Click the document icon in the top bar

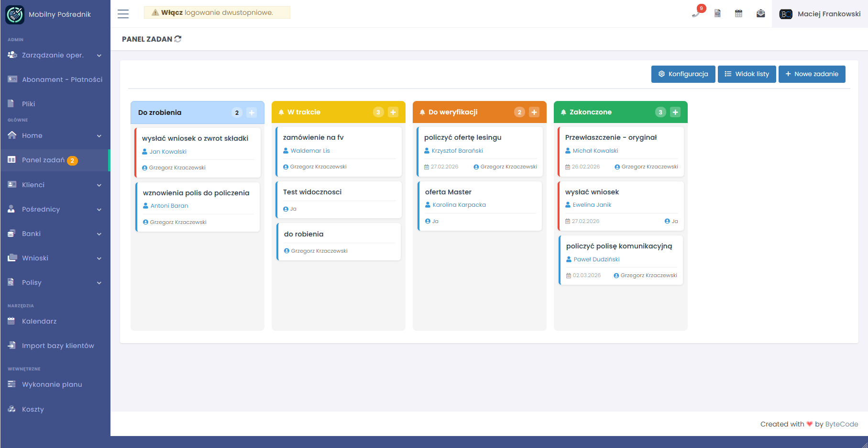click(717, 13)
